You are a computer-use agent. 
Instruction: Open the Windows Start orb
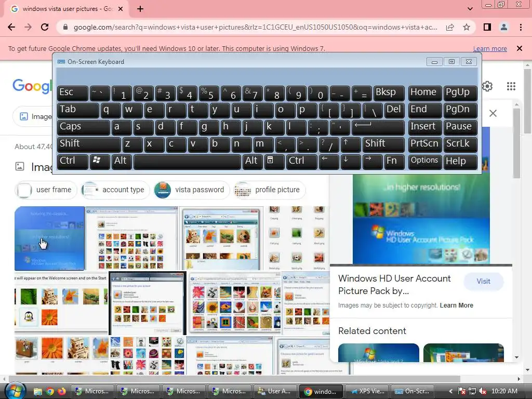click(15, 391)
